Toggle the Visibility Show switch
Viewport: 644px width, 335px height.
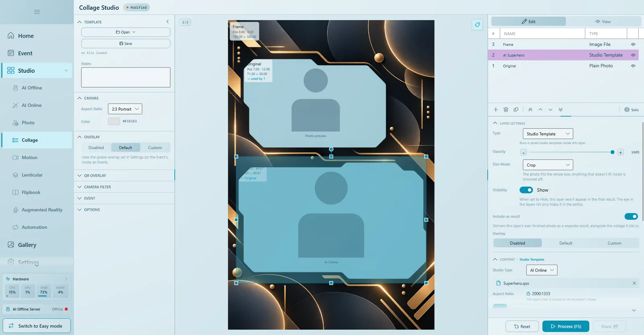(x=526, y=190)
